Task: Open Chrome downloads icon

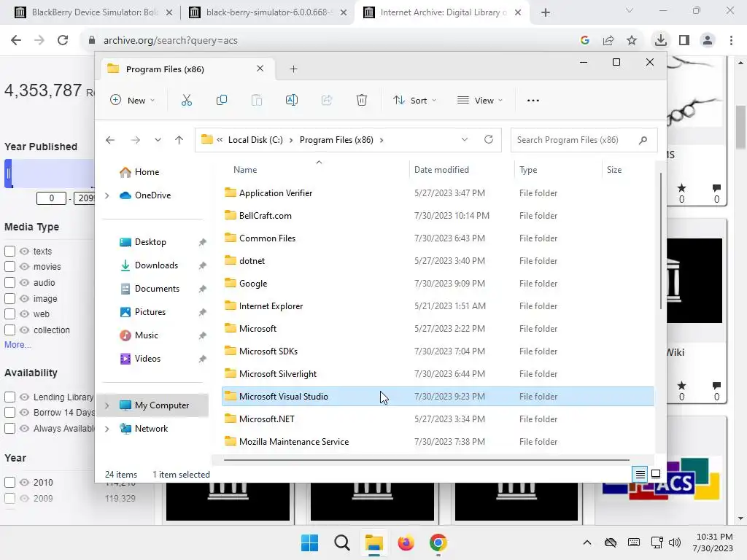Action: pyautogui.click(x=661, y=41)
